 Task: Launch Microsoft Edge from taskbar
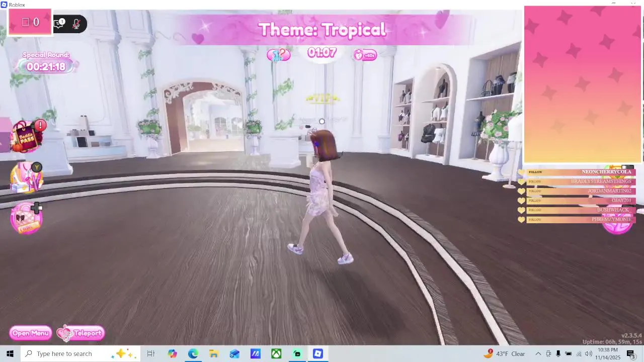click(193, 353)
